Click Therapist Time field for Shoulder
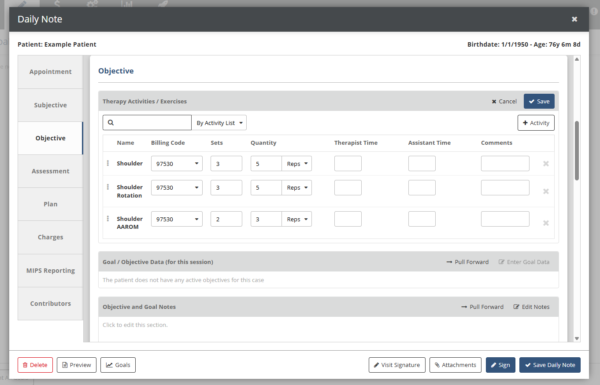600x385 pixels. [x=348, y=163]
